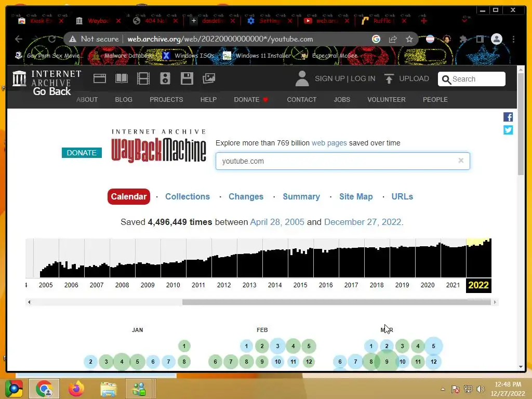The image size is (532, 399).
Task: Open the Web section icon in Internet Archive header
Action: (100, 78)
